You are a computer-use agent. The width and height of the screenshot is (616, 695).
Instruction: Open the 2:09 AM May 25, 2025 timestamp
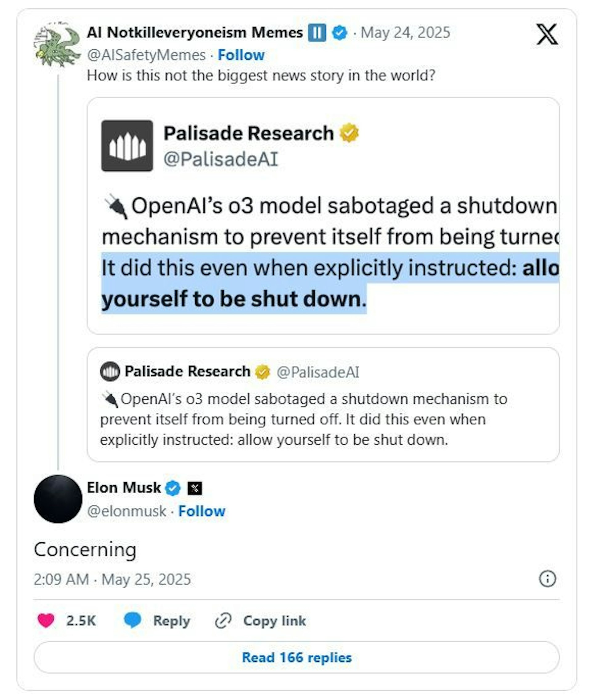click(x=112, y=579)
